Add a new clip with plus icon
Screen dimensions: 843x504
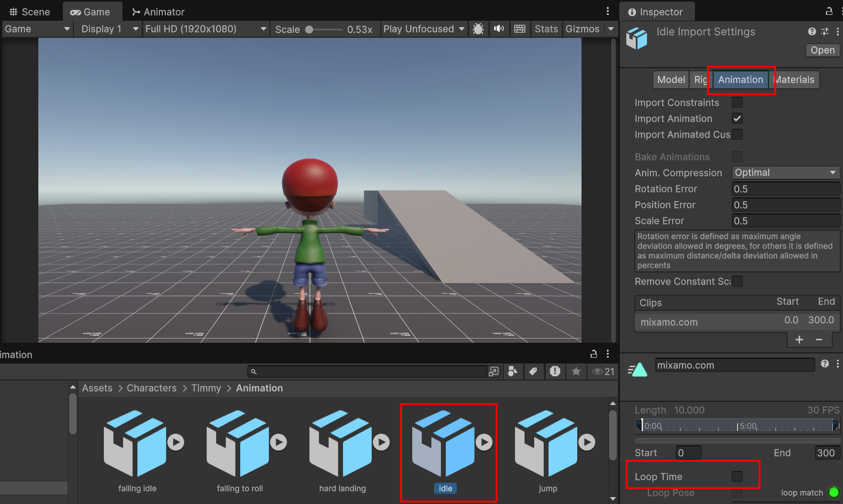click(x=799, y=340)
